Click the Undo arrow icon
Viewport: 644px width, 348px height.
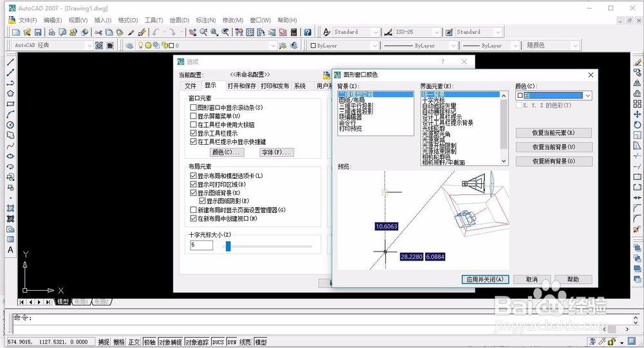156,32
